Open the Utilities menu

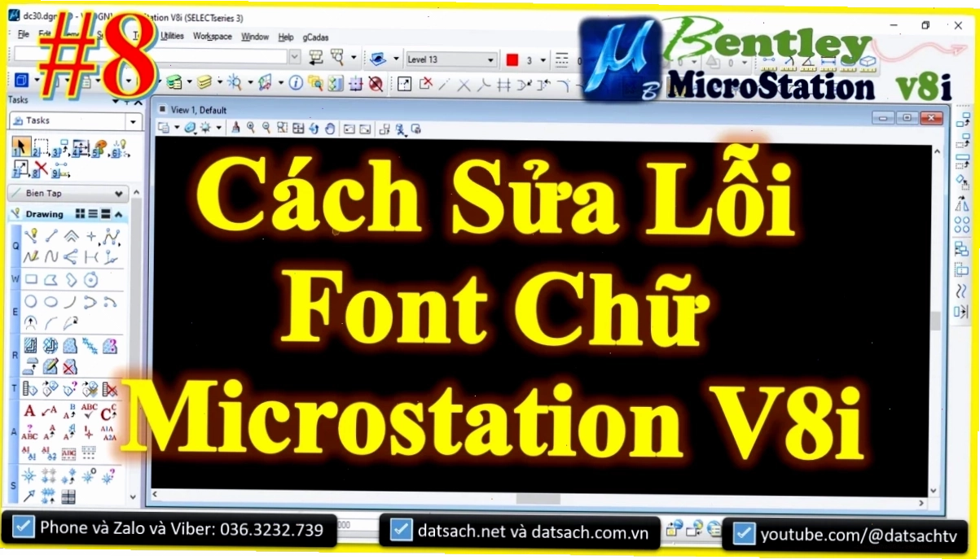172,36
